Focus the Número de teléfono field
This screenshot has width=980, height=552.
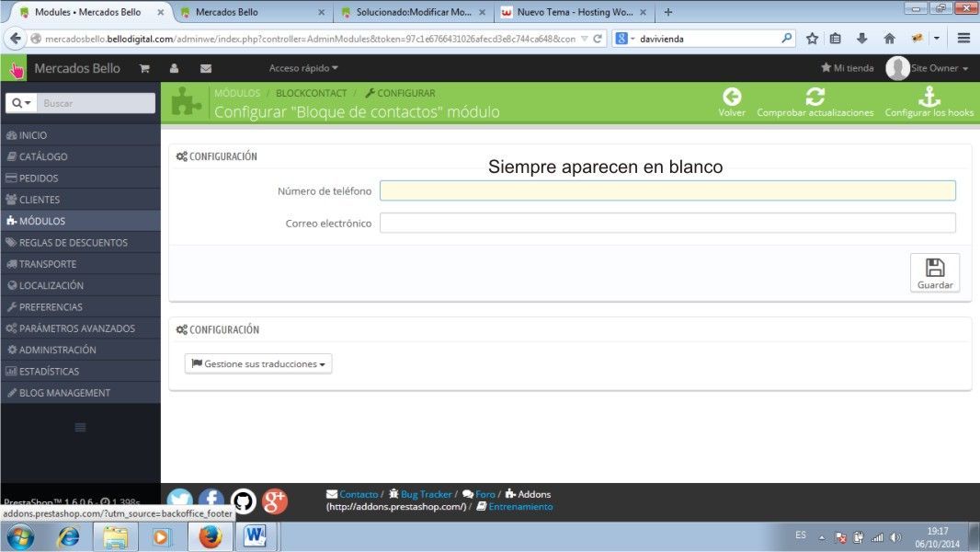coord(667,190)
